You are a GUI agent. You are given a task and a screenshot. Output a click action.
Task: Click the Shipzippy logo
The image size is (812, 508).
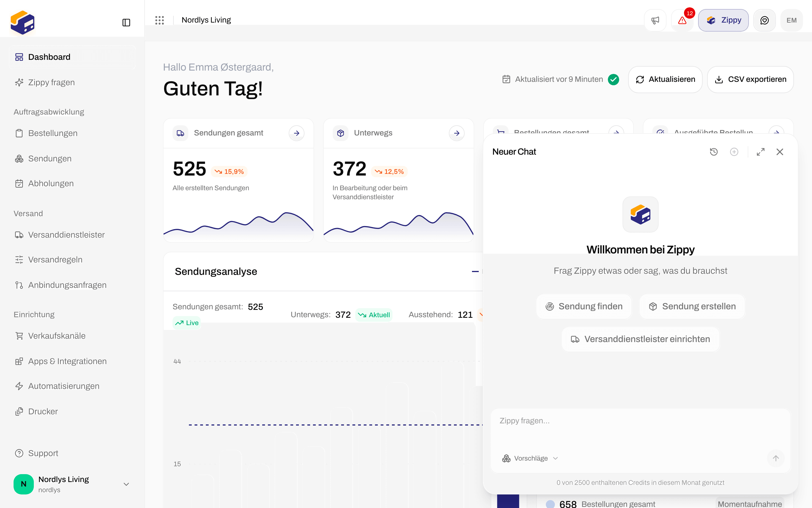coord(23,23)
